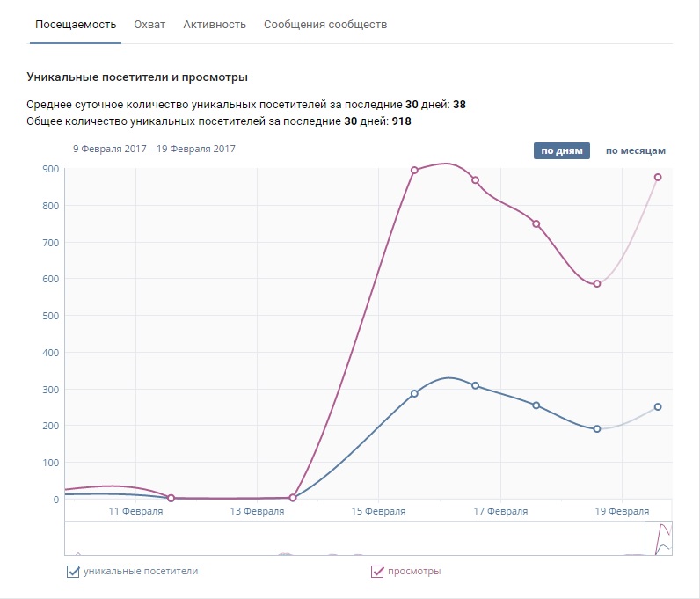The width and height of the screenshot is (700, 599).
Task: Click the visitors point near 190
Action: pos(597,428)
